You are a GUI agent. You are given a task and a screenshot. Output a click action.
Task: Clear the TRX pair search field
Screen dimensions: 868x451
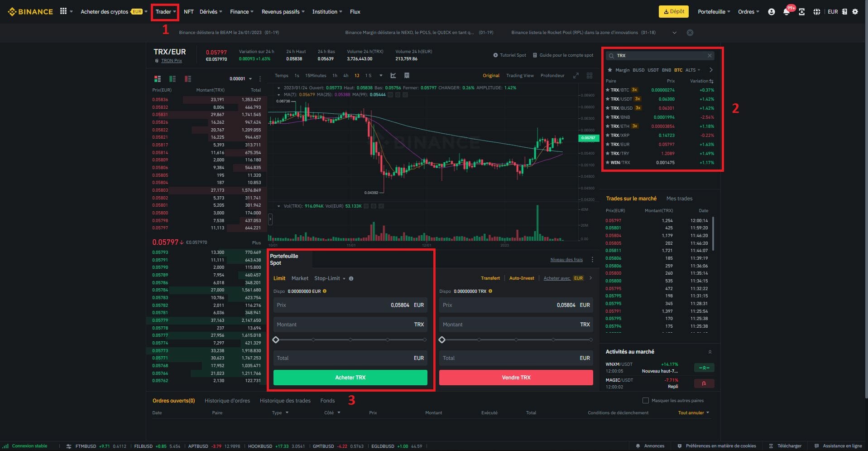coord(710,55)
